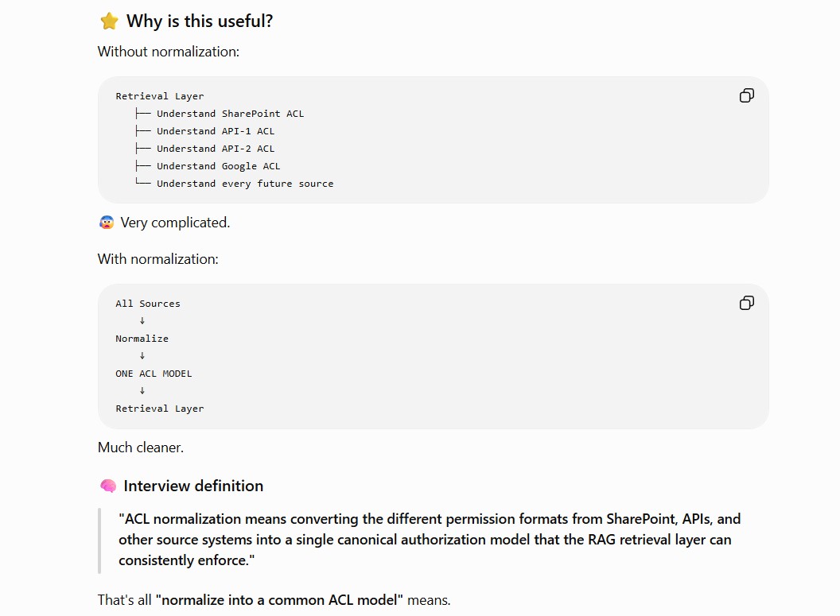Viewport: 840px width, 616px height.
Task: Copy the Retrieval Layer tree code block
Action: pos(746,96)
